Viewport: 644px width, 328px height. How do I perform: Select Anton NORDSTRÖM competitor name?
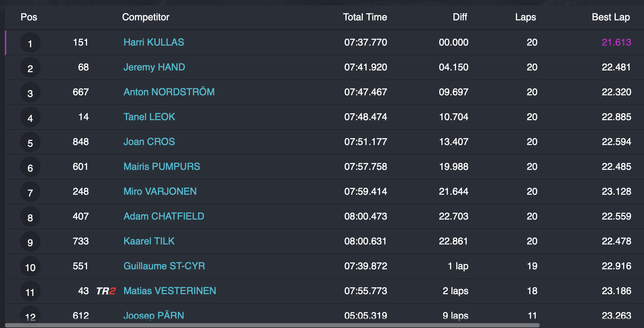[x=169, y=92]
